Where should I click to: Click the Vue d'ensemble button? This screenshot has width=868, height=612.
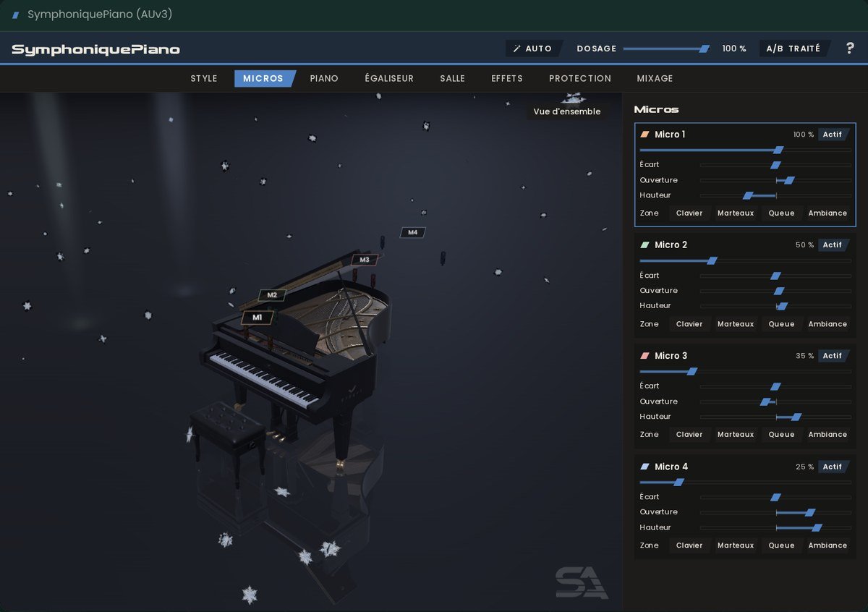[x=567, y=111]
